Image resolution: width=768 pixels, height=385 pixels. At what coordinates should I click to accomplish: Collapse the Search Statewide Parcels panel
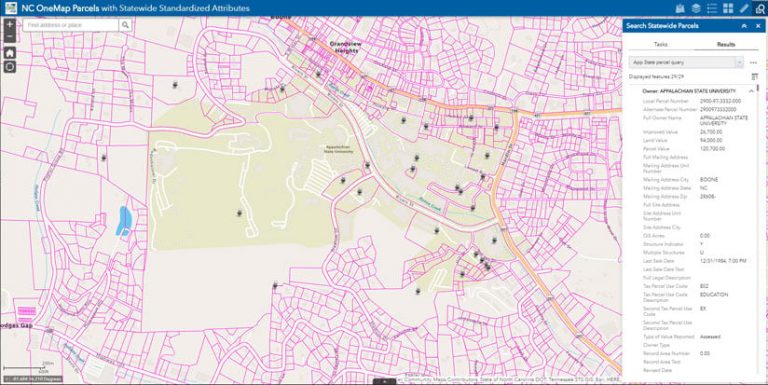[744, 26]
